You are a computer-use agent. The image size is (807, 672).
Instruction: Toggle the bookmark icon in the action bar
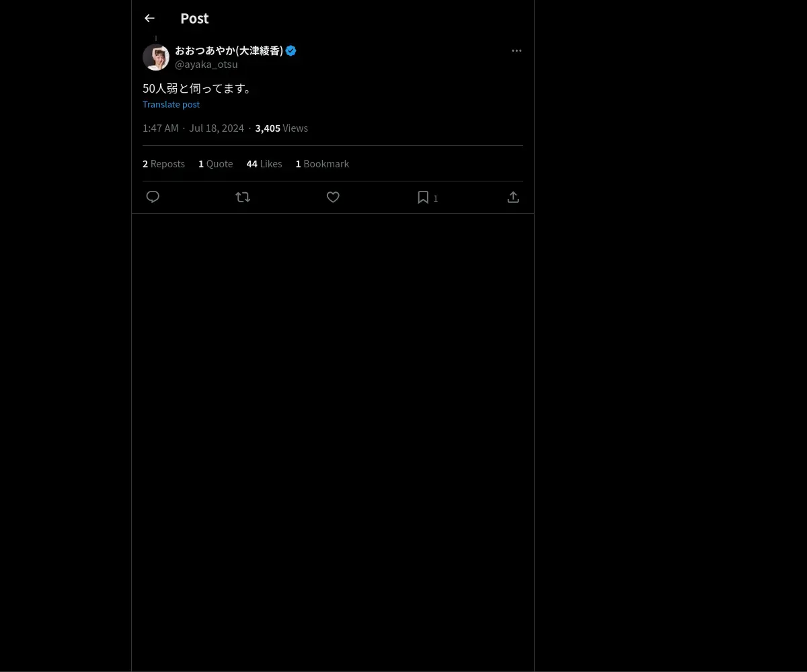tap(423, 197)
